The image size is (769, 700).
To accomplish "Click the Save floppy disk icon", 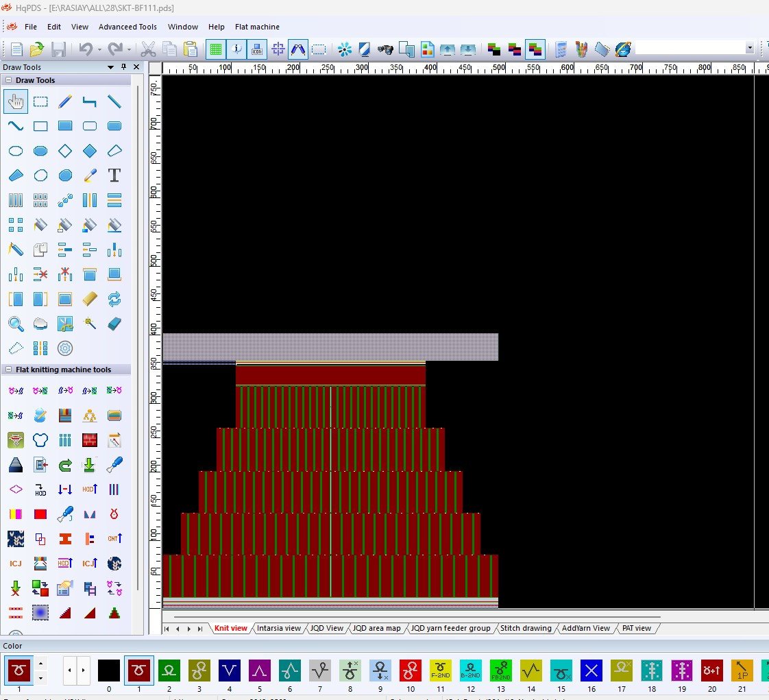I will pyautogui.click(x=58, y=49).
